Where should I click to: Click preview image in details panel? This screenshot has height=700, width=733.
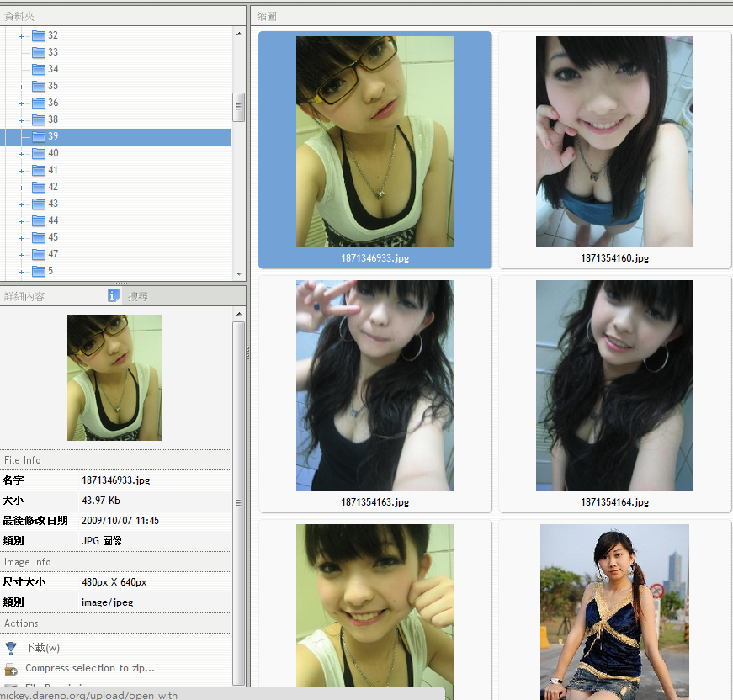[114, 378]
